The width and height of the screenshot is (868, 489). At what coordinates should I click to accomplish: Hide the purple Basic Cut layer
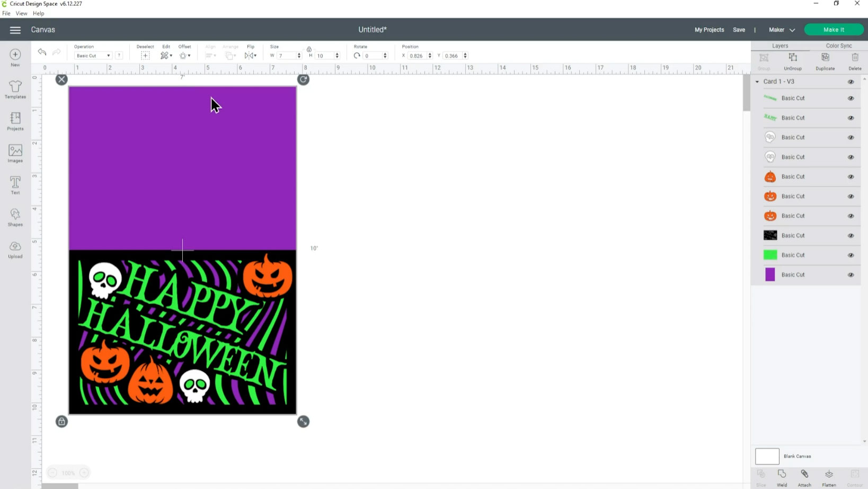coord(851,274)
